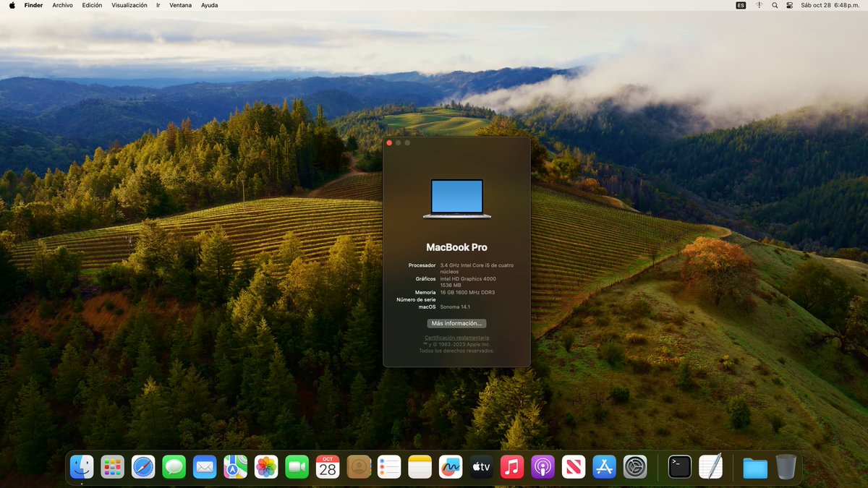
Task: Launch Podcasts from the Dock
Action: click(542, 466)
